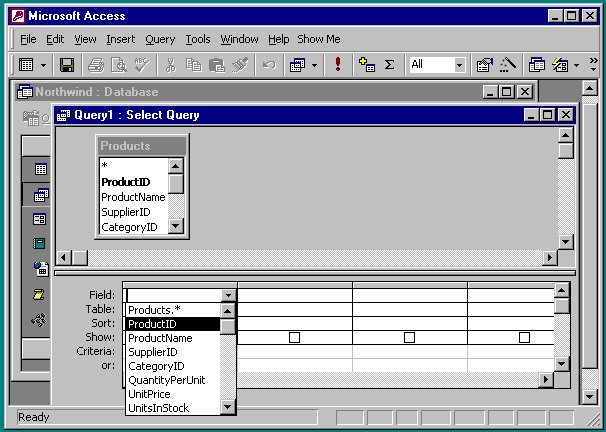This screenshot has height=432, width=606.
Task: Choose CategoryID from the field dropdown
Action: pyautogui.click(x=173, y=366)
